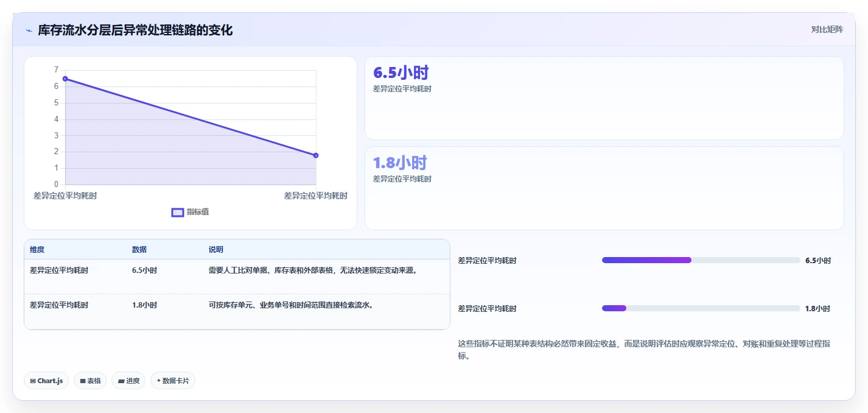Toggle the 指标值 legend swatch in chart
This screenshot has width=868, height=413.
coord(178,212)
